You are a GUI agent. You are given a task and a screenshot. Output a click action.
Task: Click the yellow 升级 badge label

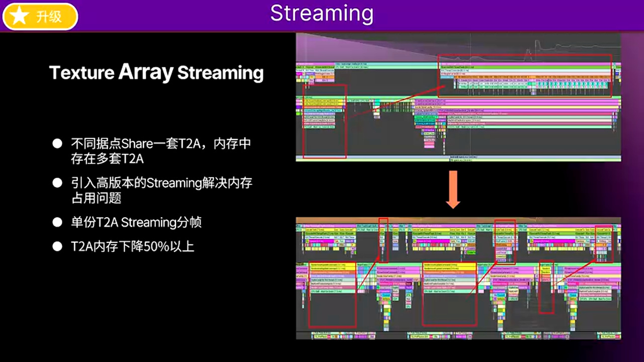tap(49, 17)
